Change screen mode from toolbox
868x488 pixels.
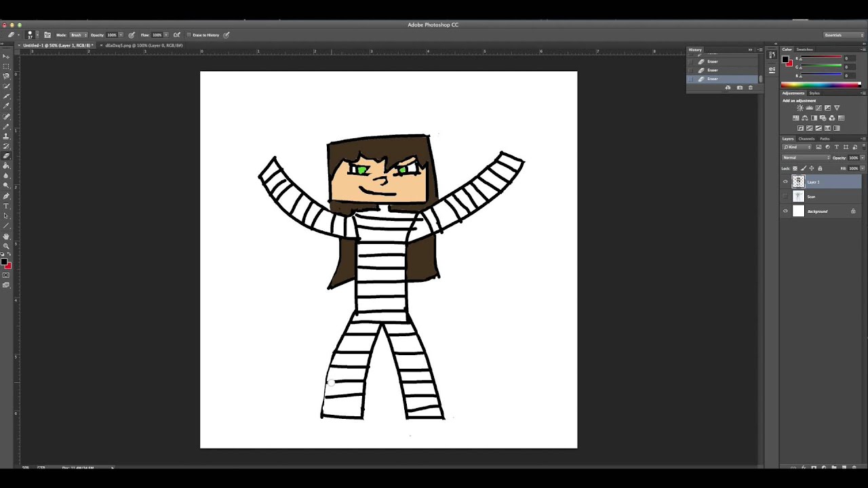click(6, 285)
